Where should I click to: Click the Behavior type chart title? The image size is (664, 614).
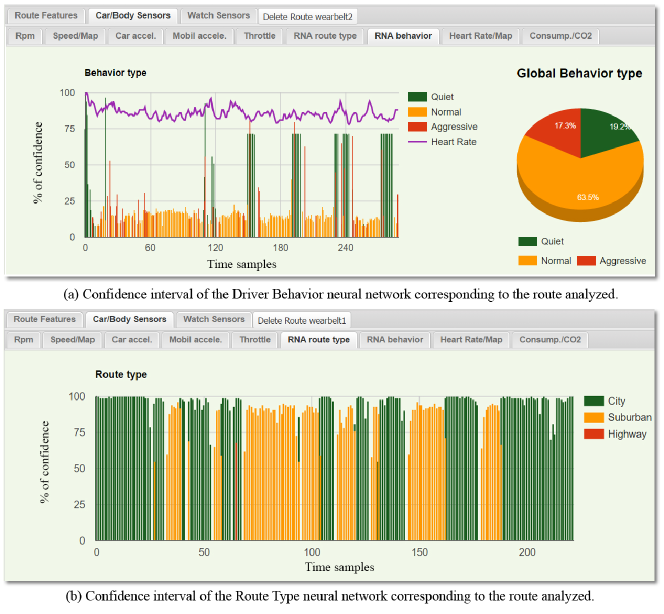pos(115,73)
